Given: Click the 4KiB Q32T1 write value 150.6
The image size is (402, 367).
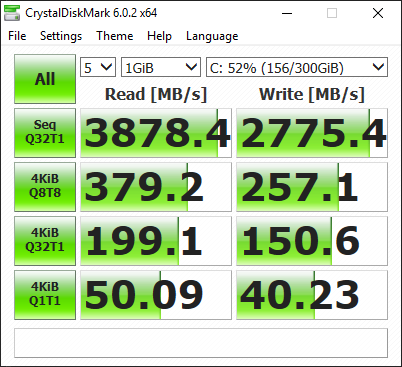Looking at the screenshot, I should coord(312,241).
